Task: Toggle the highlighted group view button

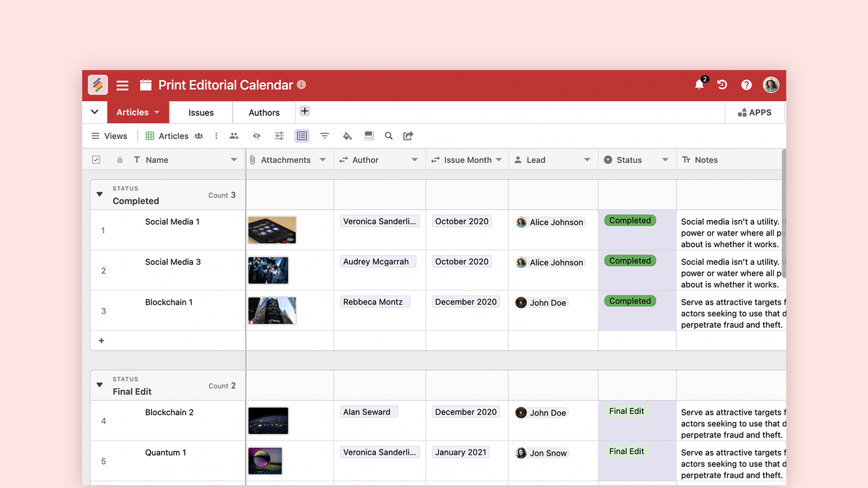Action: (x=301, y=136)
